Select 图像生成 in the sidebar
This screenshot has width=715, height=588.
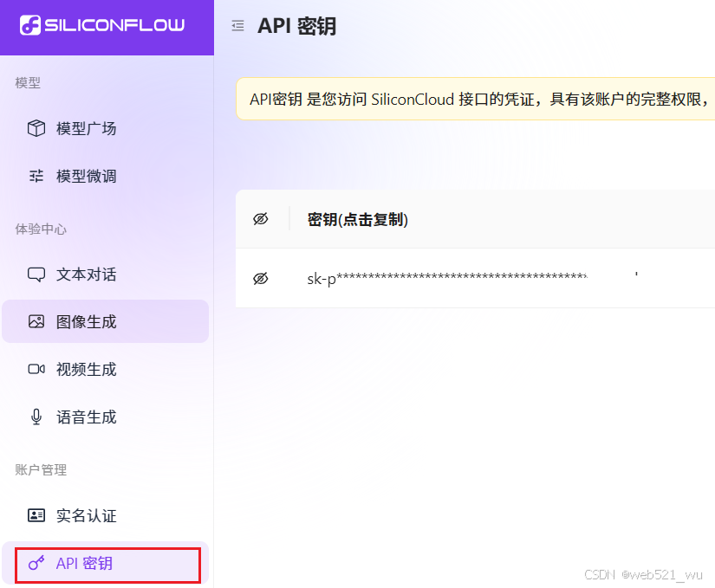106,321
